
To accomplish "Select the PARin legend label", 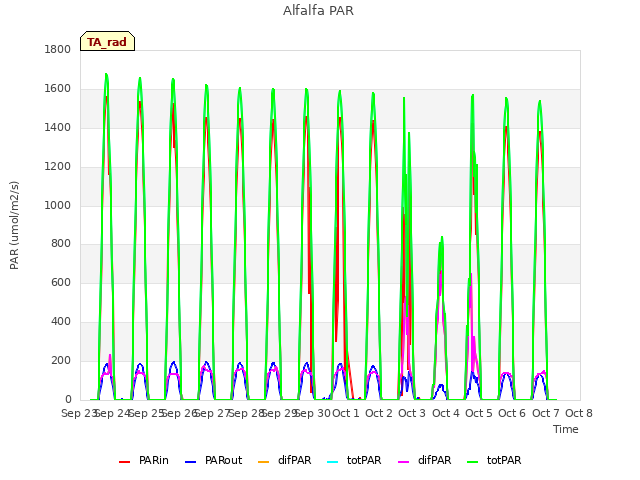I will tap(154, 460).
